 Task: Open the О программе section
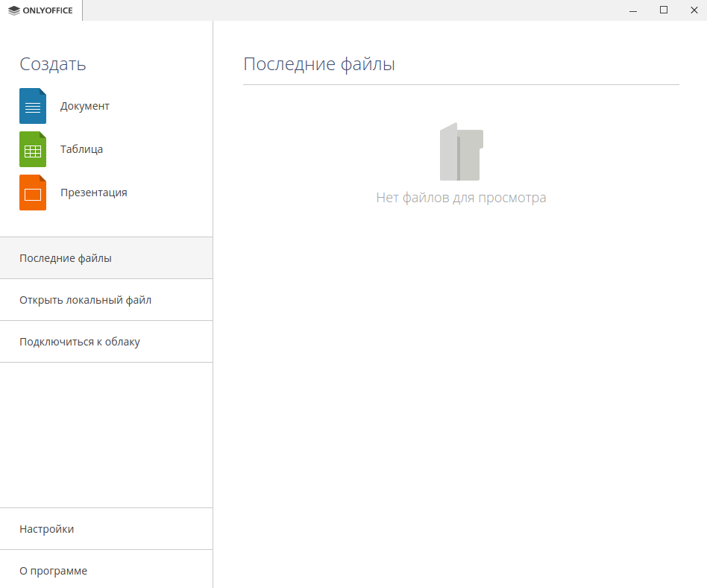[x=107, y=570]
